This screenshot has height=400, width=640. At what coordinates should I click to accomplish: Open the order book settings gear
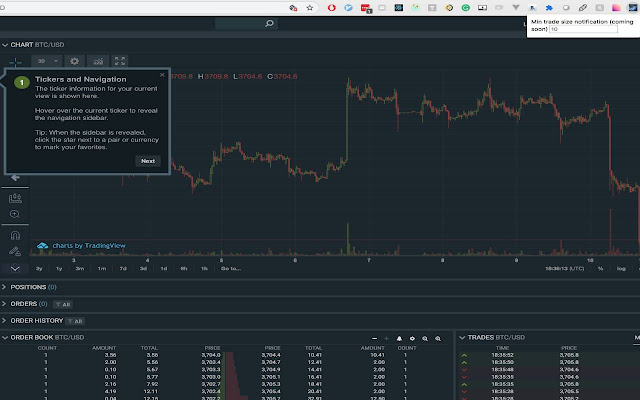412,338
